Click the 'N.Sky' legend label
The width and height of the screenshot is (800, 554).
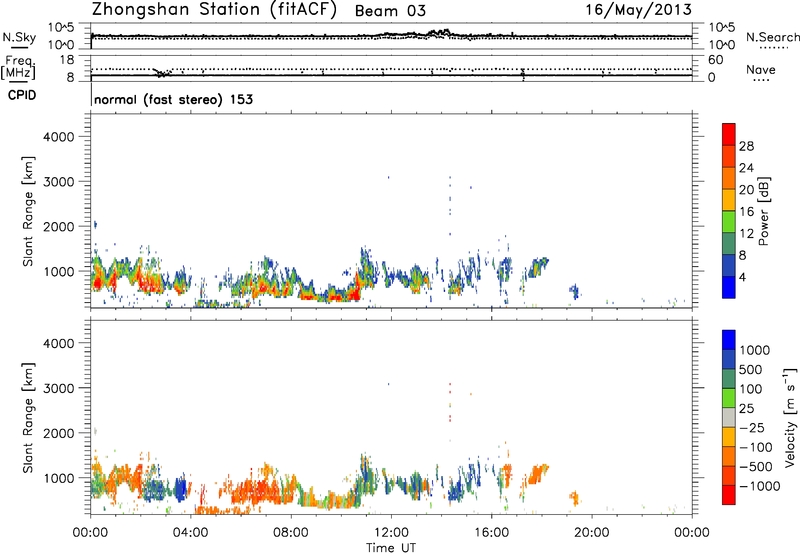[x=19, y=37]
